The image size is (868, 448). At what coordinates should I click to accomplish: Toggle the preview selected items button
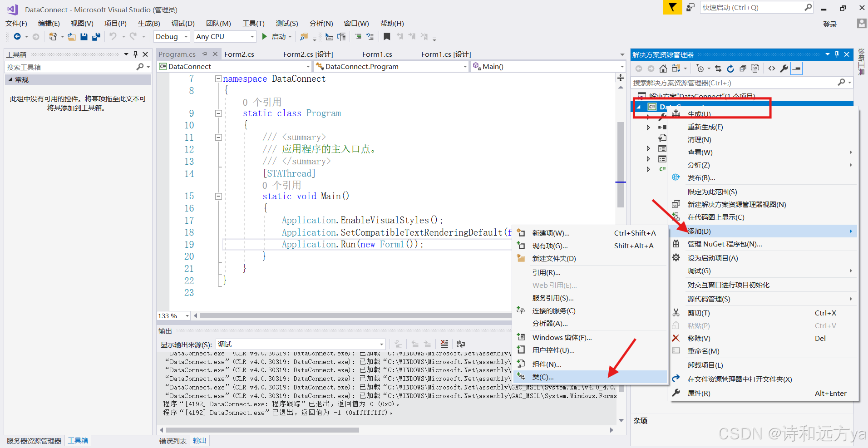click(x=797, y=69)
